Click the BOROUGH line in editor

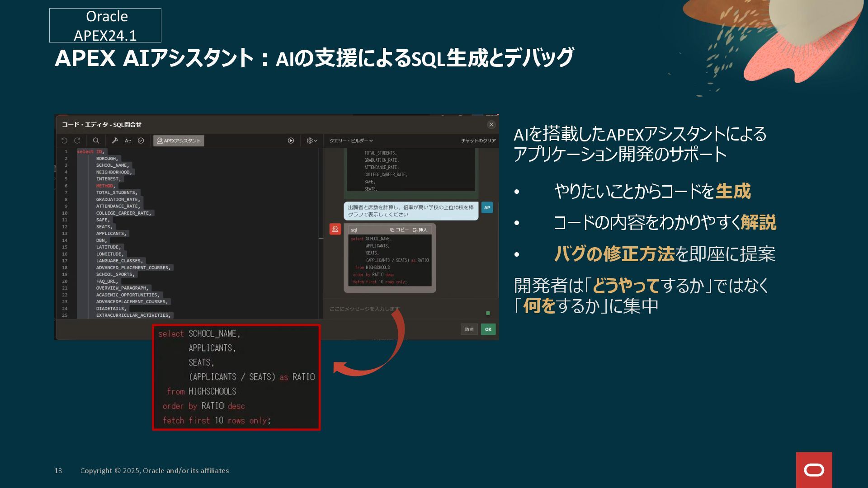(107, 159)
